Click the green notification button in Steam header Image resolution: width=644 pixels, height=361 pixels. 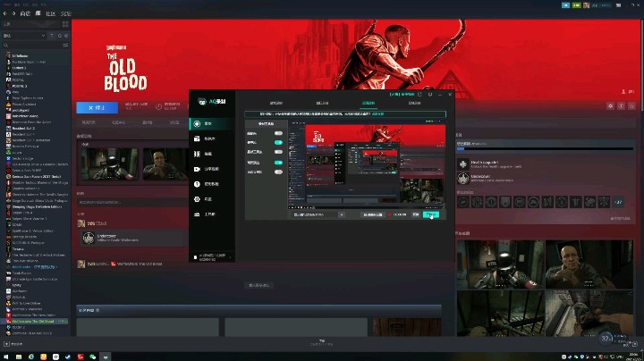click(x=576, y=5)
